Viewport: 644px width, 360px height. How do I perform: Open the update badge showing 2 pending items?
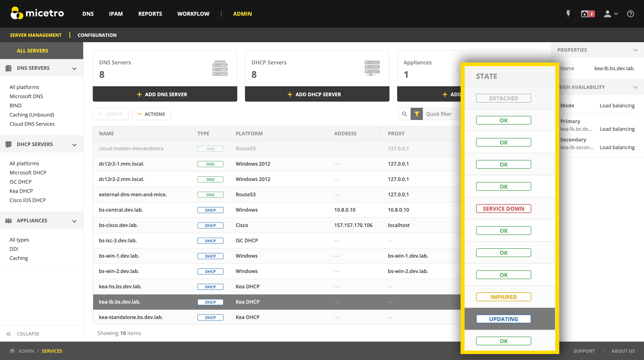587,14
